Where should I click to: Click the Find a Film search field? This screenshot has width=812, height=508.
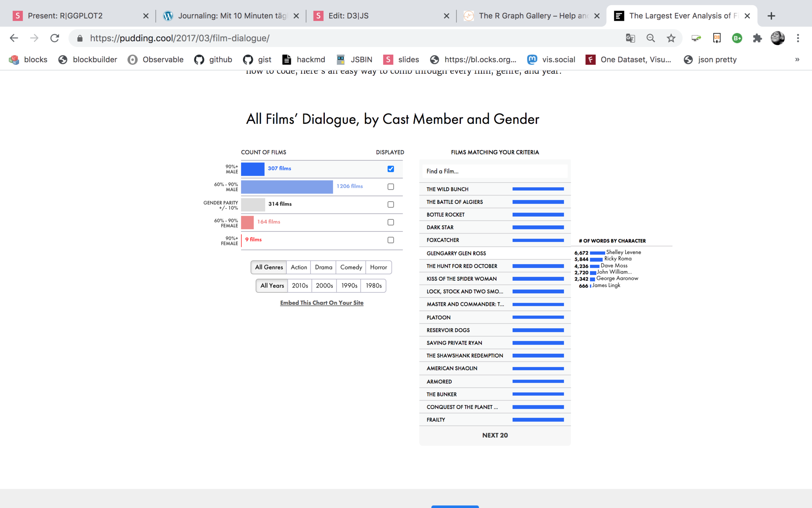tap(495, 171)
